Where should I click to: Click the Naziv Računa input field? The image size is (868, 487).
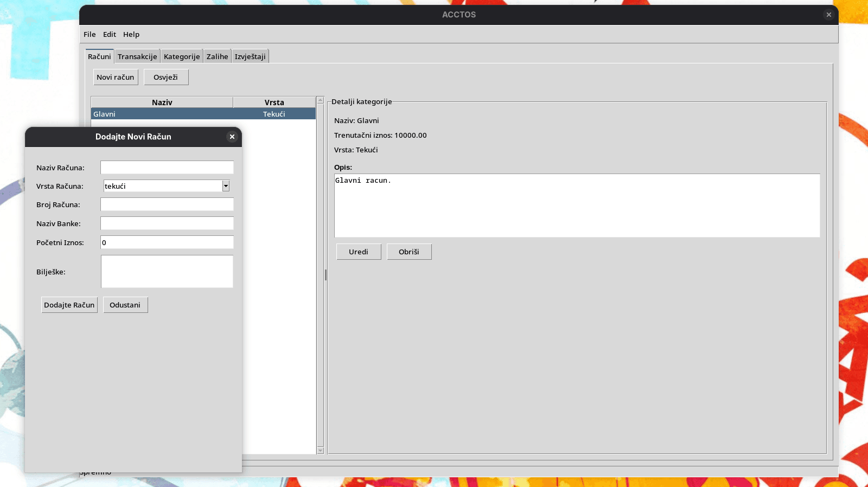167,168
